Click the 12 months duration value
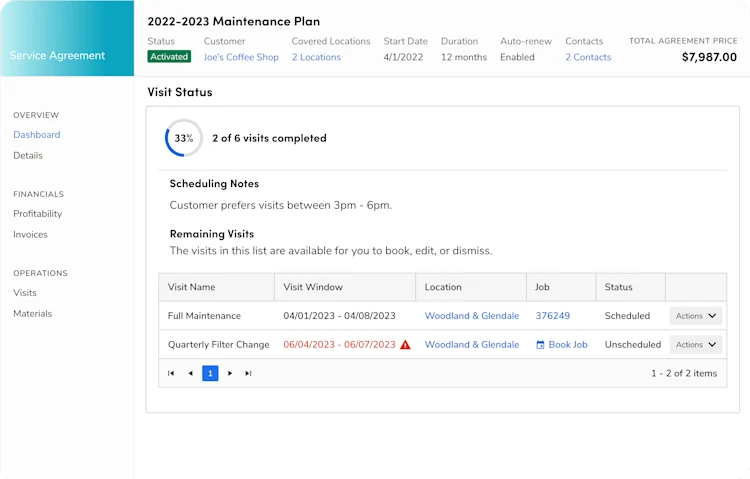Screen dimensions: 750x479 click(x=463, y=57)
